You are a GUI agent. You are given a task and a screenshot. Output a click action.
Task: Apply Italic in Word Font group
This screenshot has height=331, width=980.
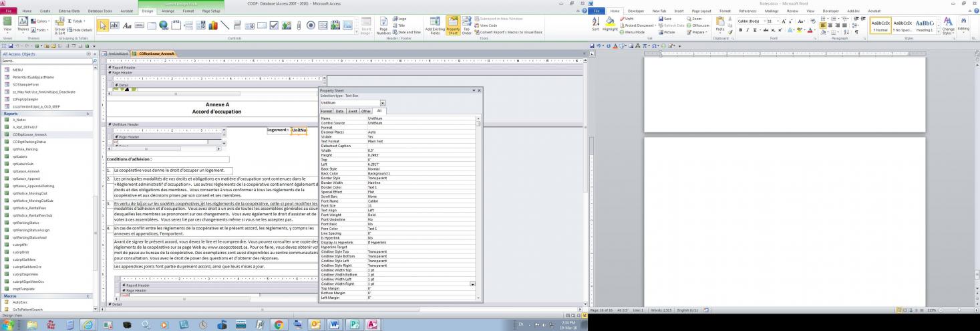tap(747, 30)
